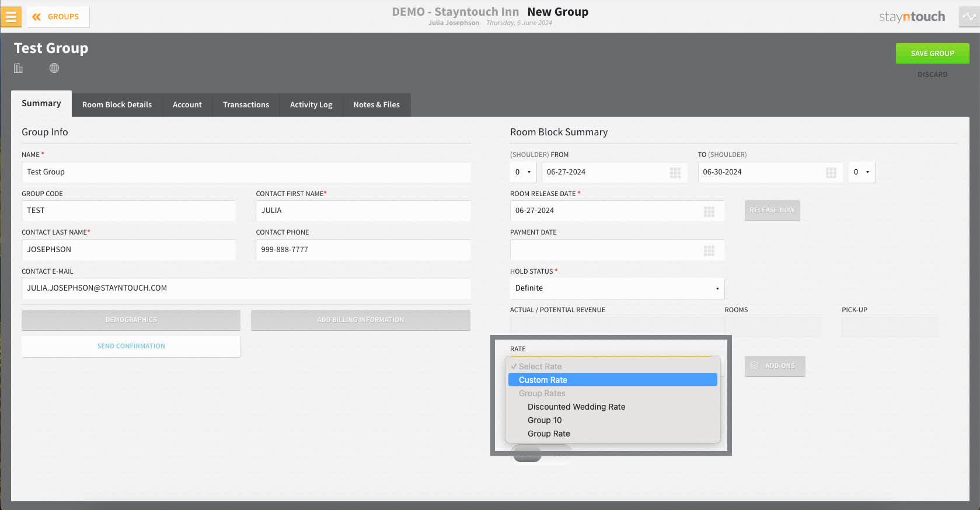This screenshot has height=510, width=980.
Task: Open calendar for shoulder From date
Action: point(675,173)
